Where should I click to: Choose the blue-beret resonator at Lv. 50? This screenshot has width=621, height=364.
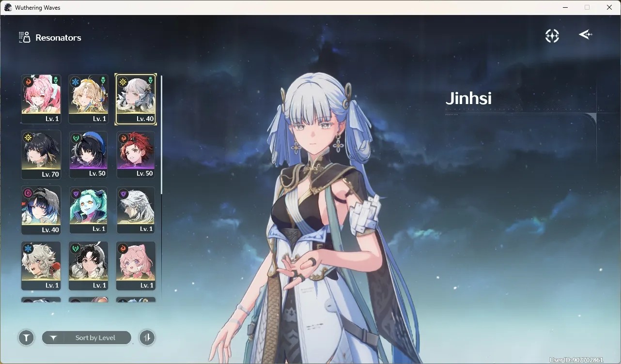coord(89,155)
